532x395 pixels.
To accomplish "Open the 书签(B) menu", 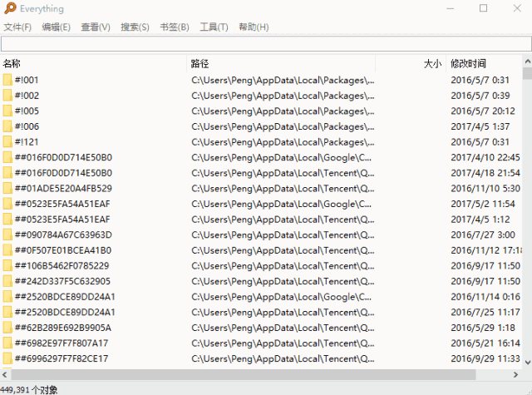I will click(x=175, y=27).
